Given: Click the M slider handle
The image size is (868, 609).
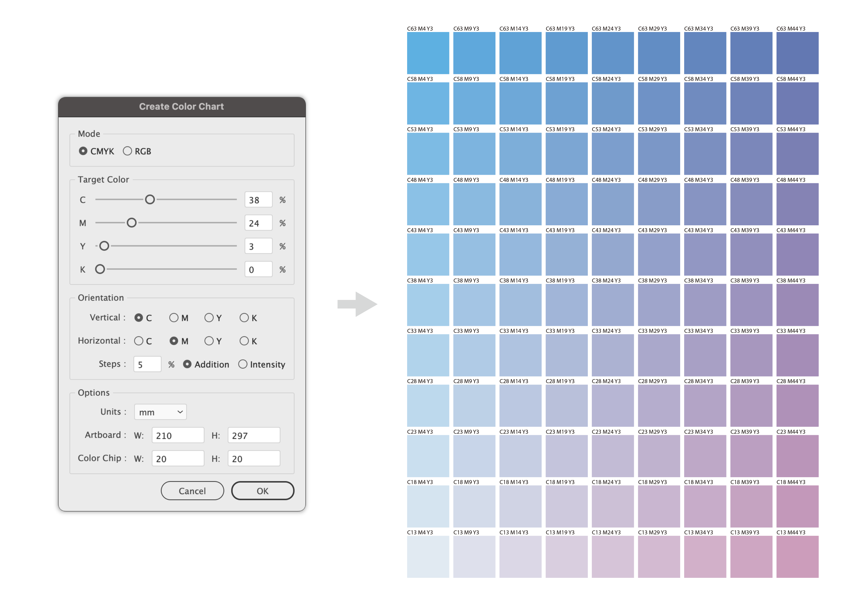Looking at the screenshot, I should pyautogui.click(x=132, y=223).
